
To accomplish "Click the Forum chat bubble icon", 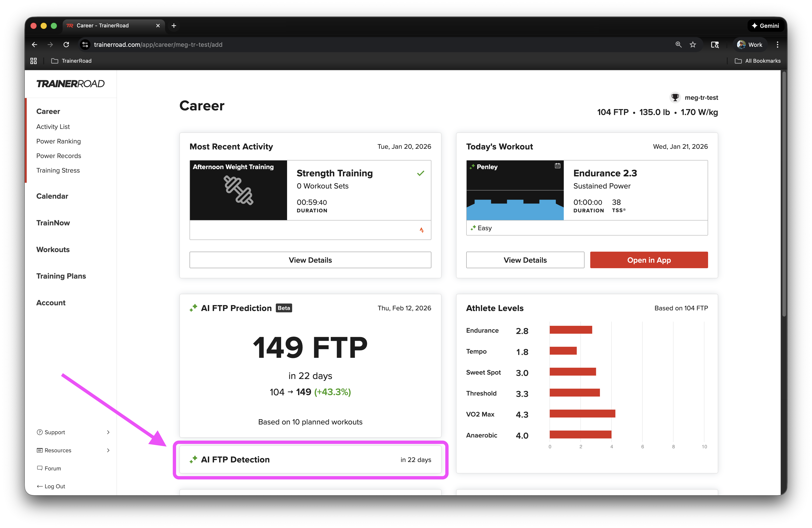I will click(x=39, y=468).
